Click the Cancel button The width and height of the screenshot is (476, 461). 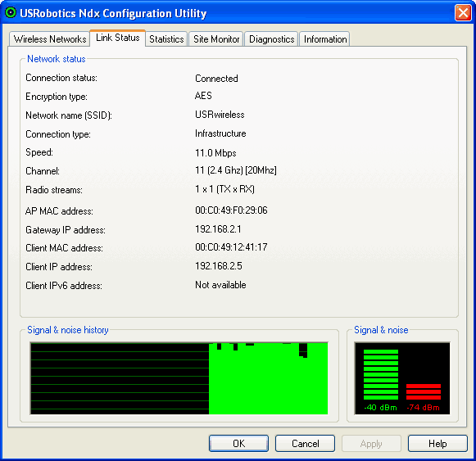(305, 444)
